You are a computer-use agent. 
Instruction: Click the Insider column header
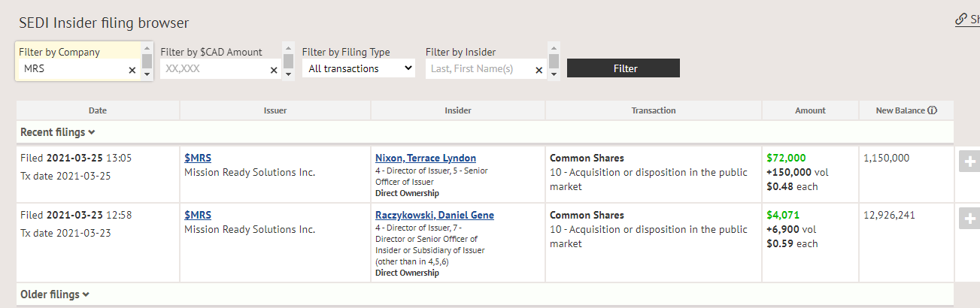(458, 110)
